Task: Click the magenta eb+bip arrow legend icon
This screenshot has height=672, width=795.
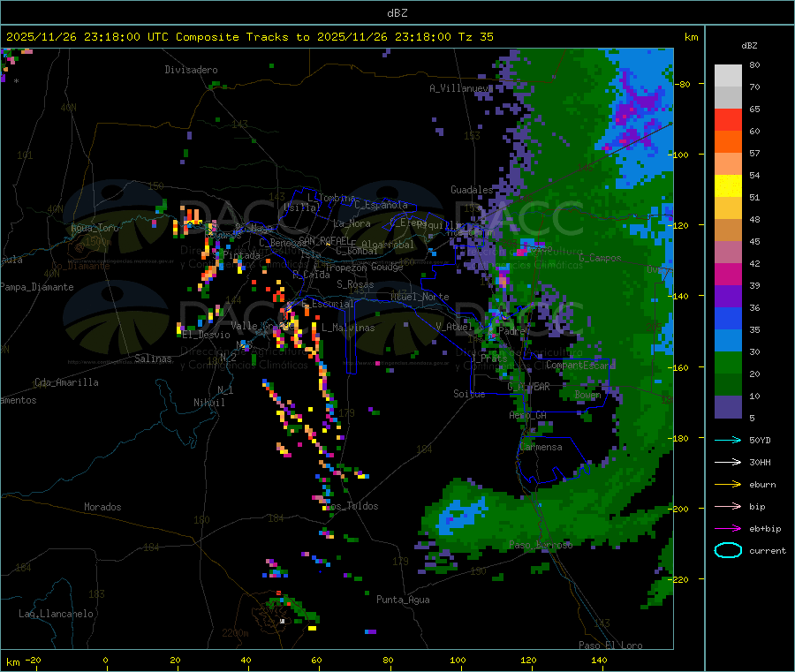Action: coord(728,528)
